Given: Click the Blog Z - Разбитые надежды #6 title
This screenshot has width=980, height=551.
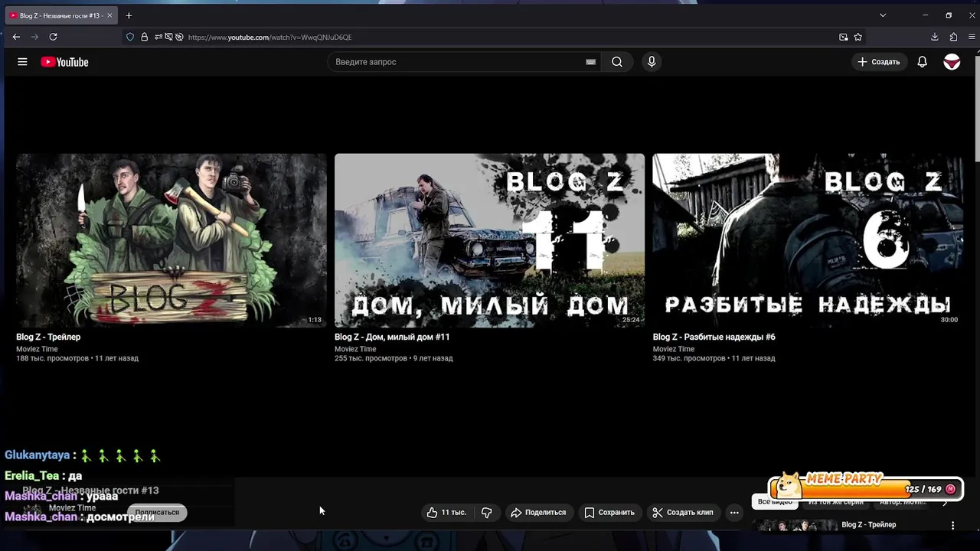Looking at the screenshot, I should tap(714, 337).
